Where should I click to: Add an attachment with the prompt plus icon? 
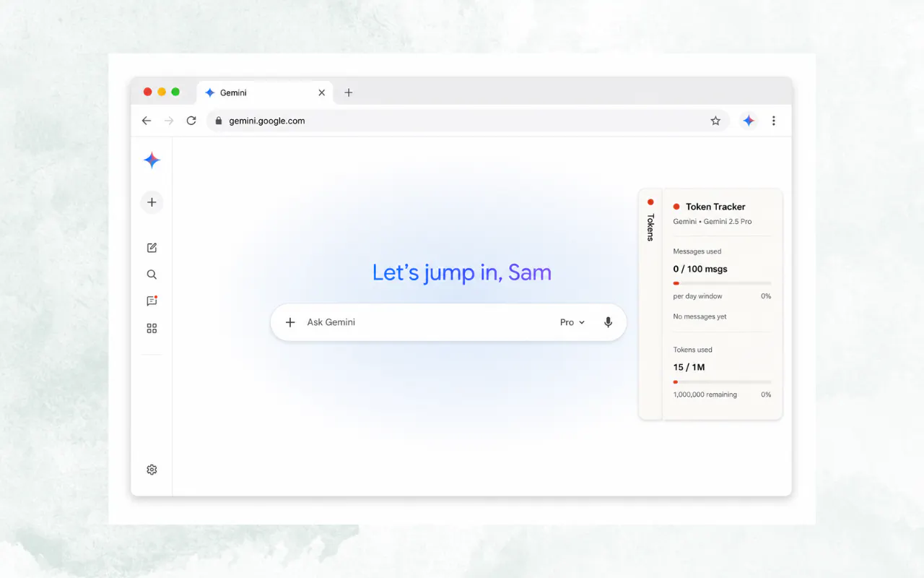point(290,322)
